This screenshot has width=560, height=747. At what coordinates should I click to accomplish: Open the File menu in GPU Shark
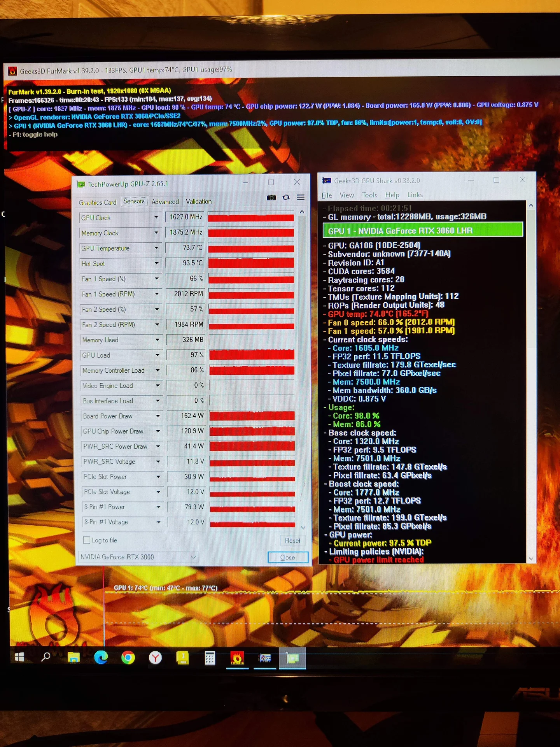pyautogui.click(x=327, y=195)
